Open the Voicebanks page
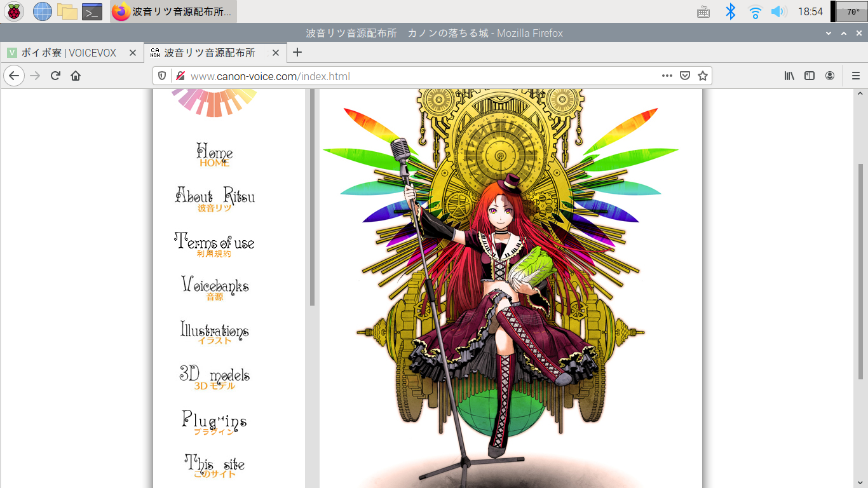868x488 pixels. click(215, 289)
